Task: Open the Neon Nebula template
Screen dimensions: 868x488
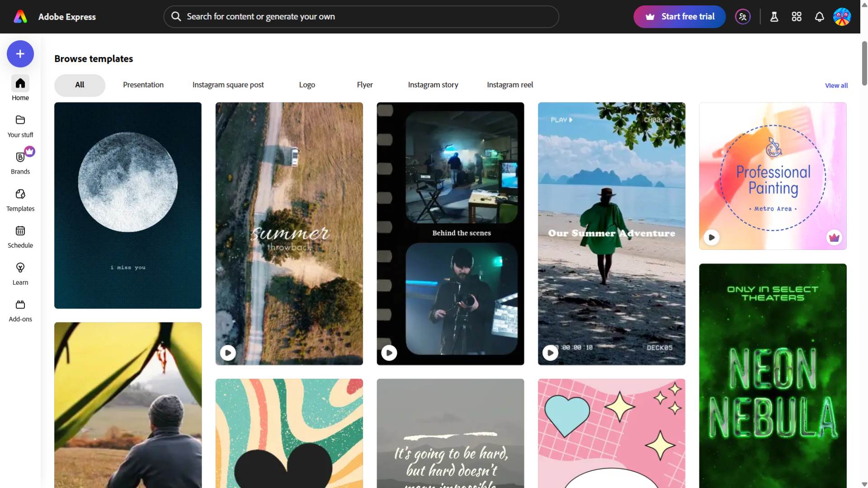Action: click(x=773, y=375)
